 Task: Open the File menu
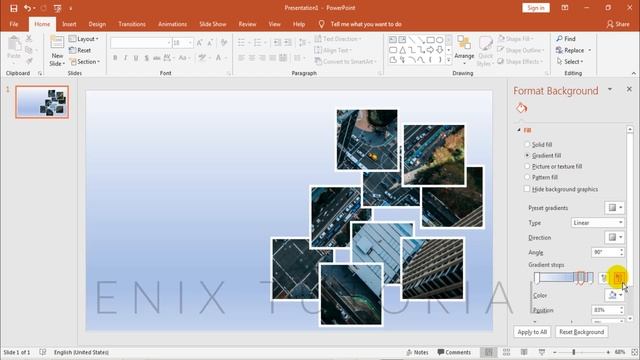pyautogui.click(x=14, y=24)
